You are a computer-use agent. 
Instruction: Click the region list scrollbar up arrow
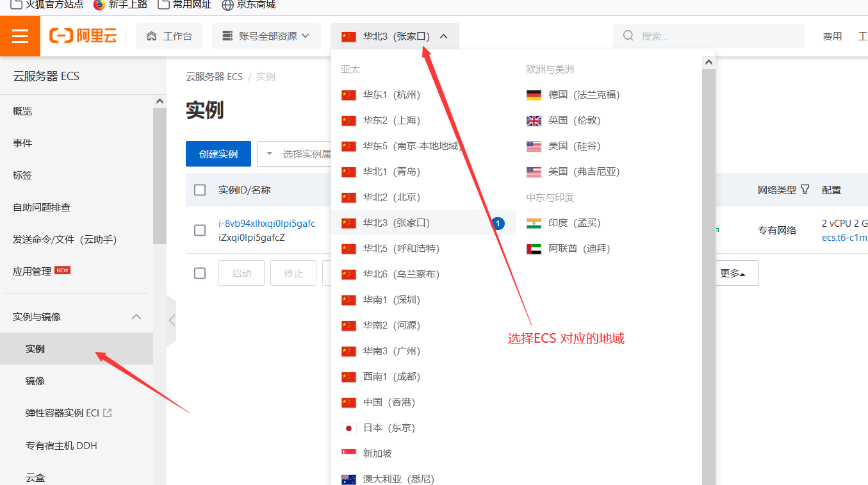pos(708,62)
